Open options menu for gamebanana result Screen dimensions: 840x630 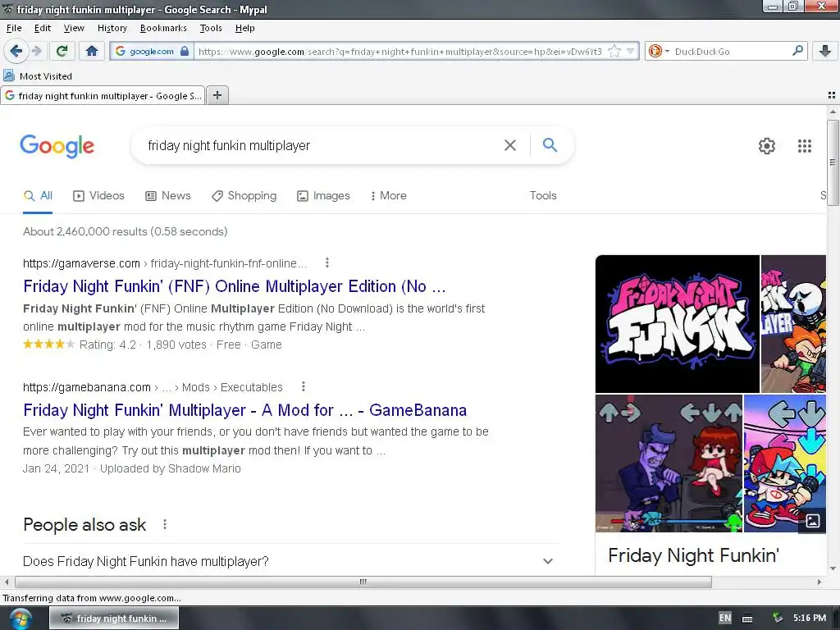tap(304, 386)
